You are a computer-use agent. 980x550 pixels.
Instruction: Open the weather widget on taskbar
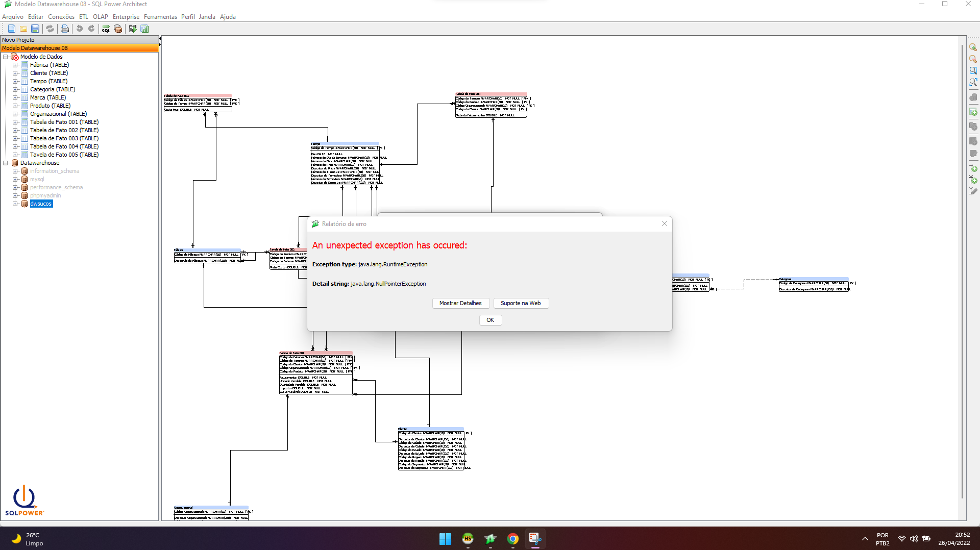coord(28,539)
